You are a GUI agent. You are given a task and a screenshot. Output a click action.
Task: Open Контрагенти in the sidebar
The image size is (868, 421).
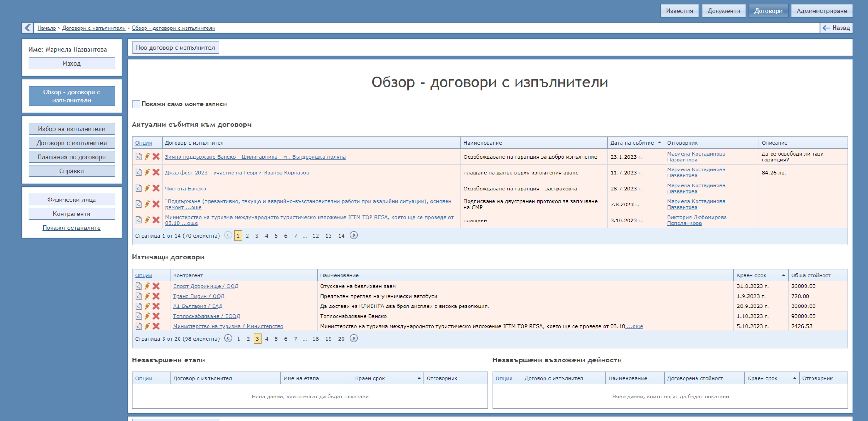click(x=71, y=214)
